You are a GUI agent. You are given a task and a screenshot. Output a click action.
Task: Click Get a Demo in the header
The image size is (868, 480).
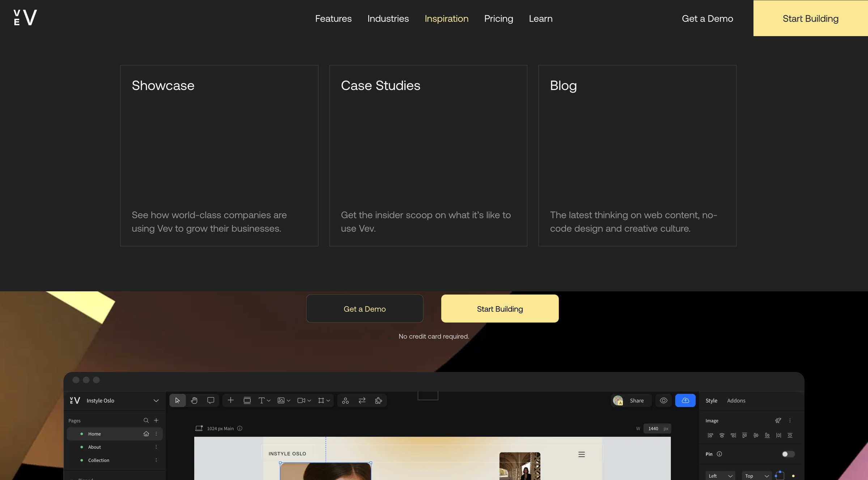click(x=707, y=18)
